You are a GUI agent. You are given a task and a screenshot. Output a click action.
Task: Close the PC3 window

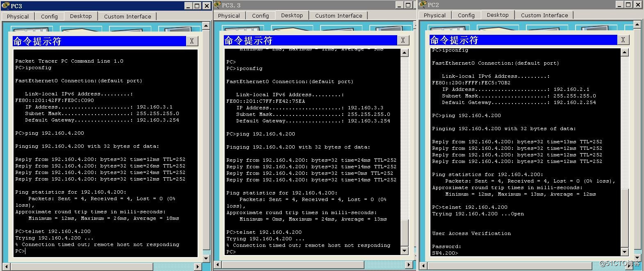pyautogui.click(x=207, y=6)
